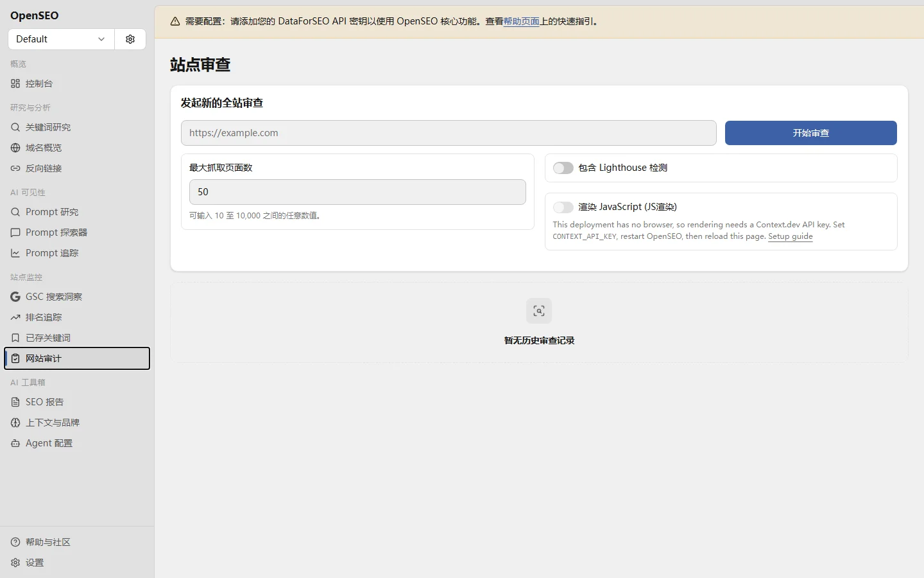Click the SEO 报告 document icon
Image resolution: width=924 pixels, height=578 pixels.
coord(15,402)
